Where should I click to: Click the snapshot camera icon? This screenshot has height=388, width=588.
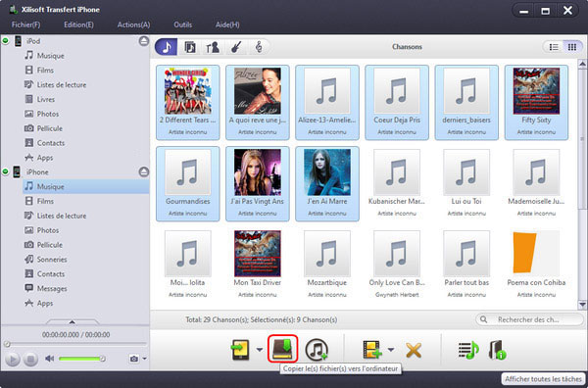(134, 359)
